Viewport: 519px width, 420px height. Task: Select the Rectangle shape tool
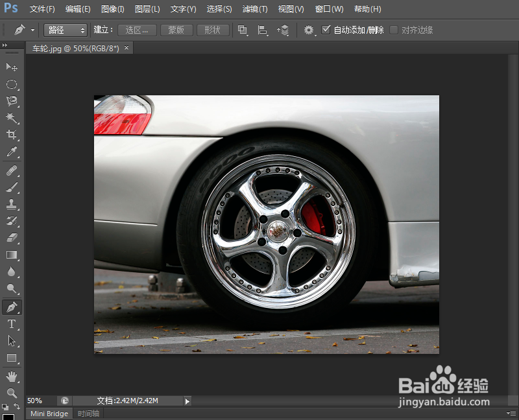coord(12,358)
